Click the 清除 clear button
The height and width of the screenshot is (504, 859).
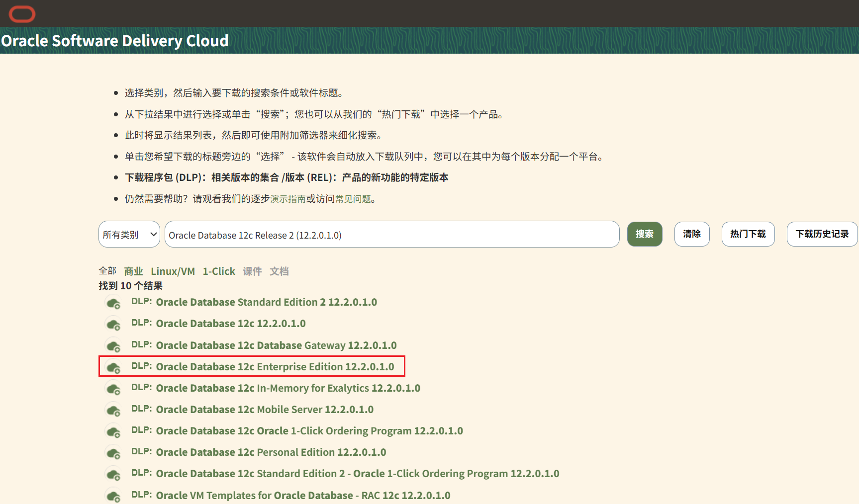692,234
